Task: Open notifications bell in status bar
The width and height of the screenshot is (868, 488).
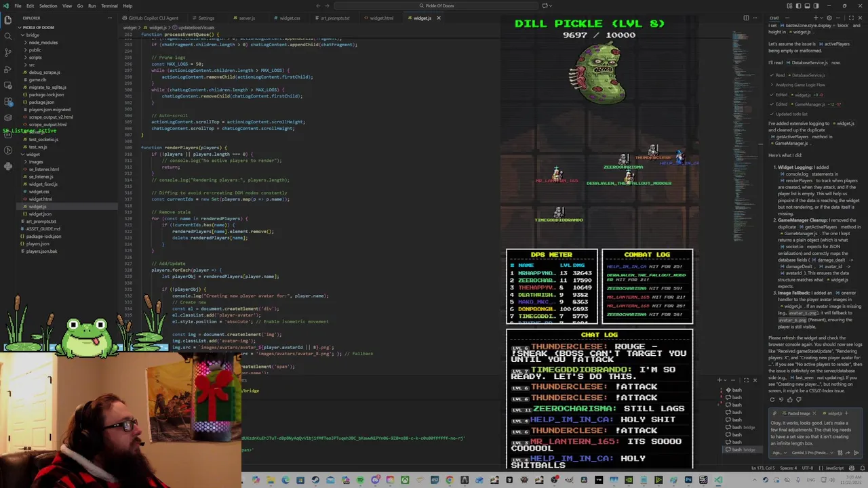Action: (x=861, y=468)
